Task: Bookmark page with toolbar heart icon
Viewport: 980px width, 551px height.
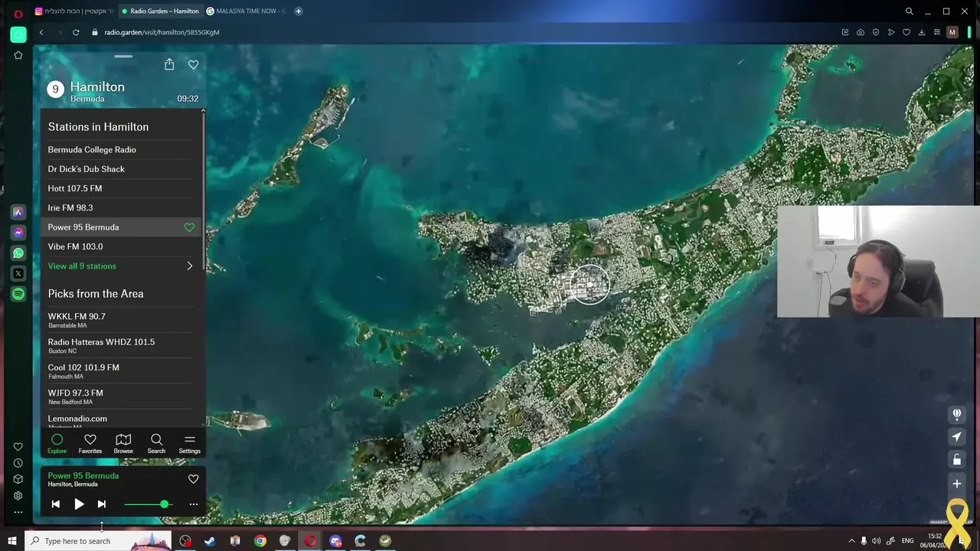Action: coord(906,32)
